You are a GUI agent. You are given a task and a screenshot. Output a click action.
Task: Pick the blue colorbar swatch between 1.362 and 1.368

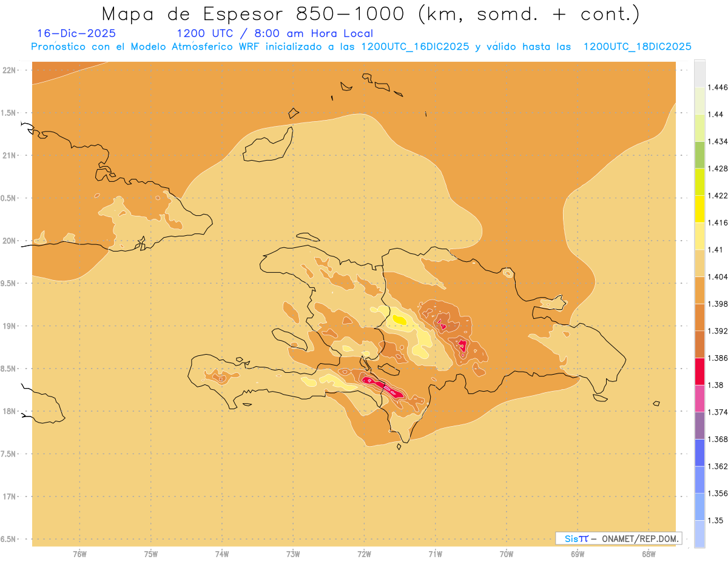tap(699, 453)
